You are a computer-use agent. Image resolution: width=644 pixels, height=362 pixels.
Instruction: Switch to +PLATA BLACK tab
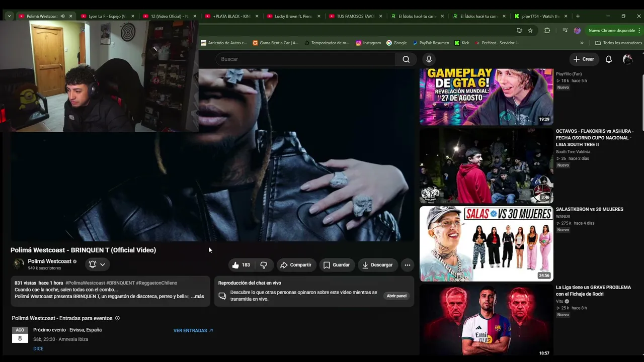pos(231,16)
